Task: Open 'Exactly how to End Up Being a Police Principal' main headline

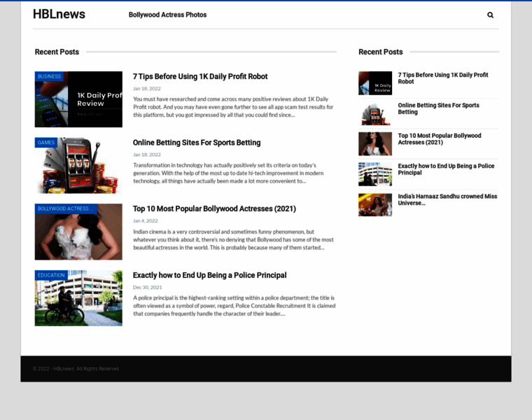Action: [x=209, y=275]
